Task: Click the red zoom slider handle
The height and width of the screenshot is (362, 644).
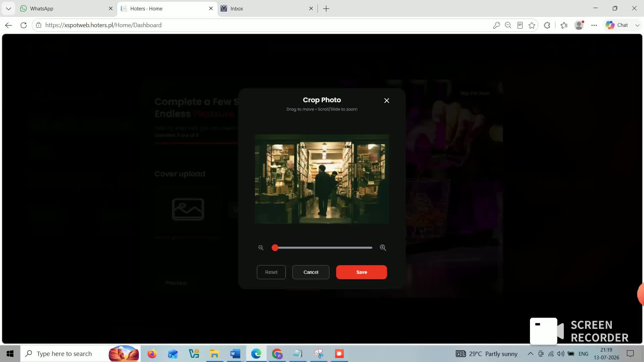Action: pos(275,248)
